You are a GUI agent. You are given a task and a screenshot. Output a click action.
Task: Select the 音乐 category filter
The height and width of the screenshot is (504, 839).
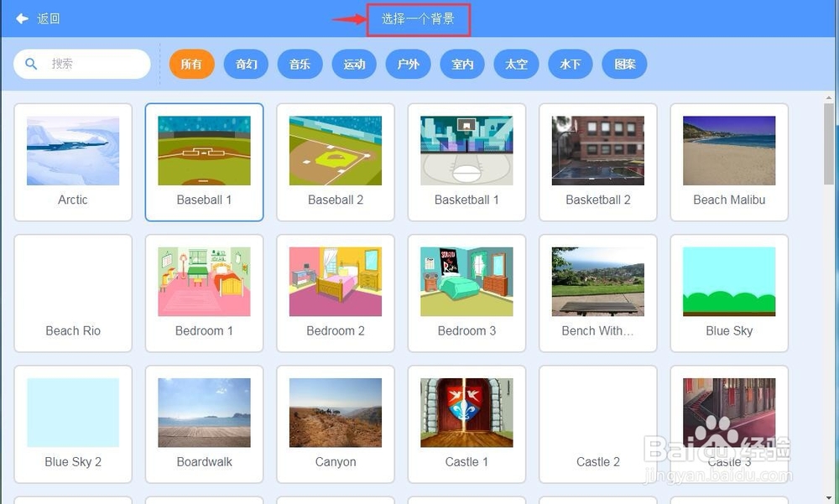(300, 65)
